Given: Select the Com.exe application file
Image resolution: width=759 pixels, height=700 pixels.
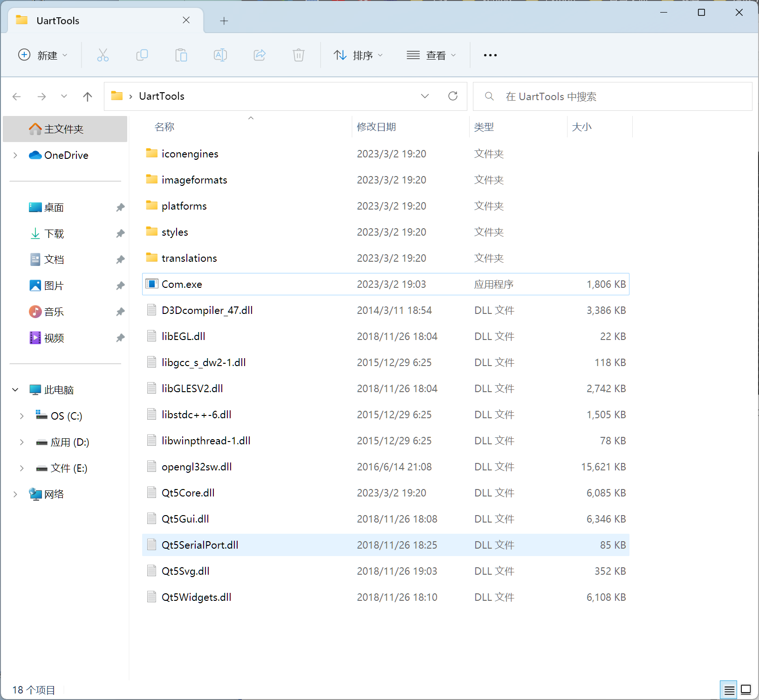Looking at the screenshot, I should click(x=386, y=284).
